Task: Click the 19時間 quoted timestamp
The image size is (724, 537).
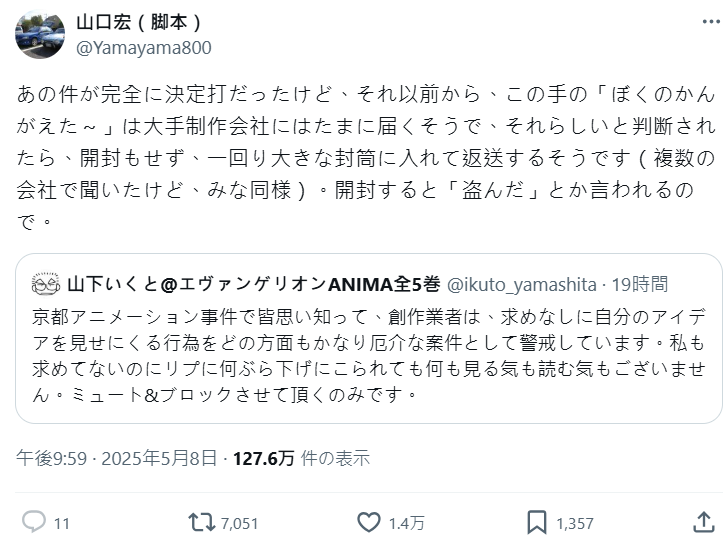Action: (639, 284)
